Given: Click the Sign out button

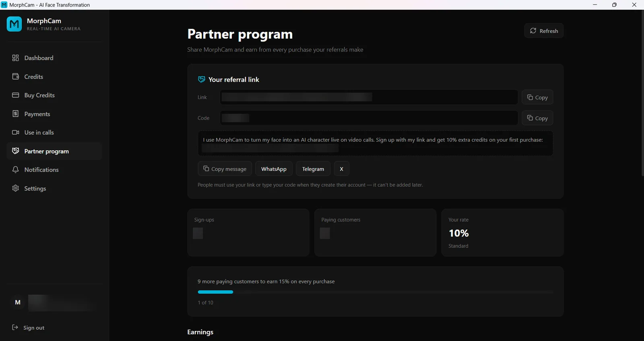Looking at the screenshot, I should coord(28,328).
